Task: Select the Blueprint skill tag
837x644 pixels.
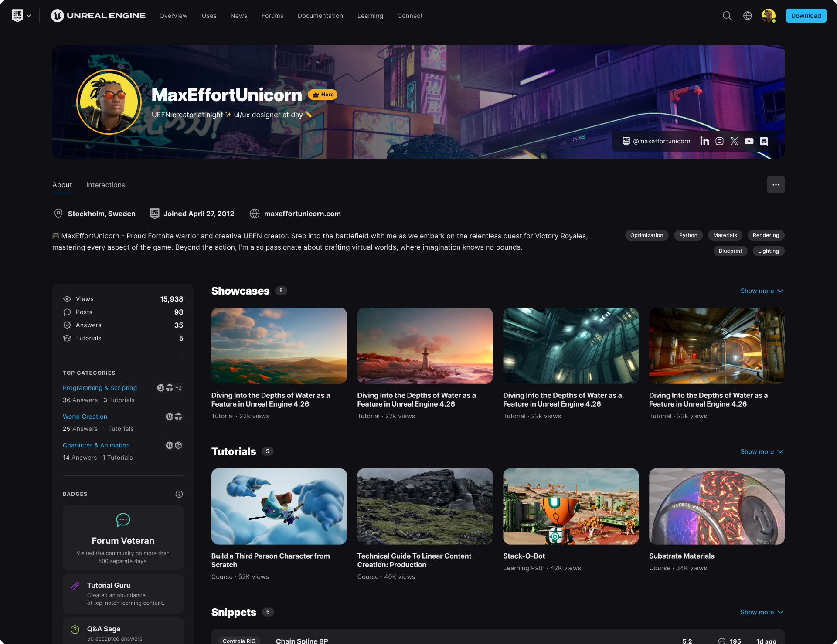Action: [x=730, y=251]
